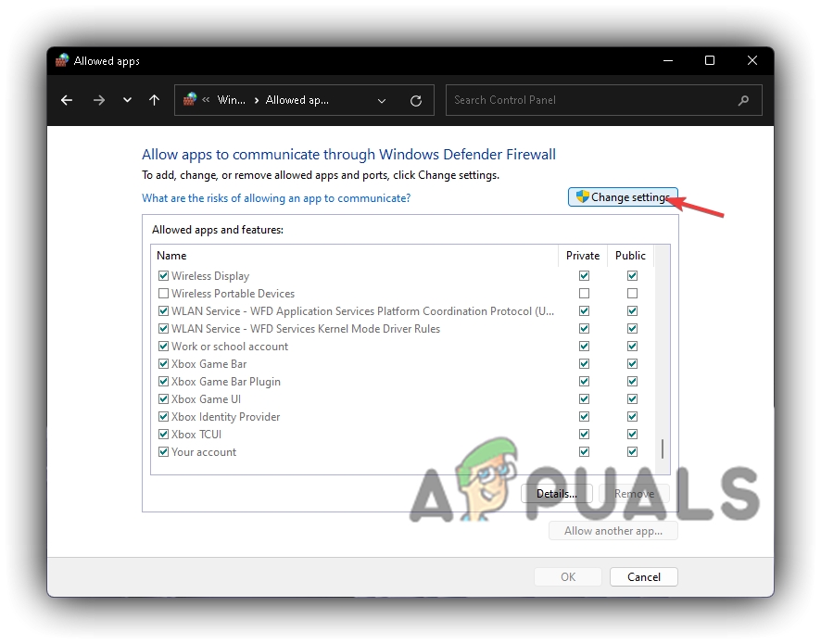This screenshot has width=821, height=644.
Task: Expand the hidden breadcrumb chevrons
Action: point(206,99)
